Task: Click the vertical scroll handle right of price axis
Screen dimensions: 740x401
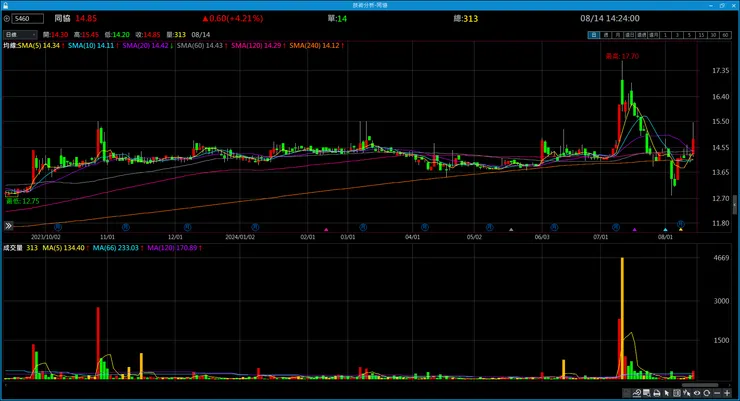Action: coord(735,206)
